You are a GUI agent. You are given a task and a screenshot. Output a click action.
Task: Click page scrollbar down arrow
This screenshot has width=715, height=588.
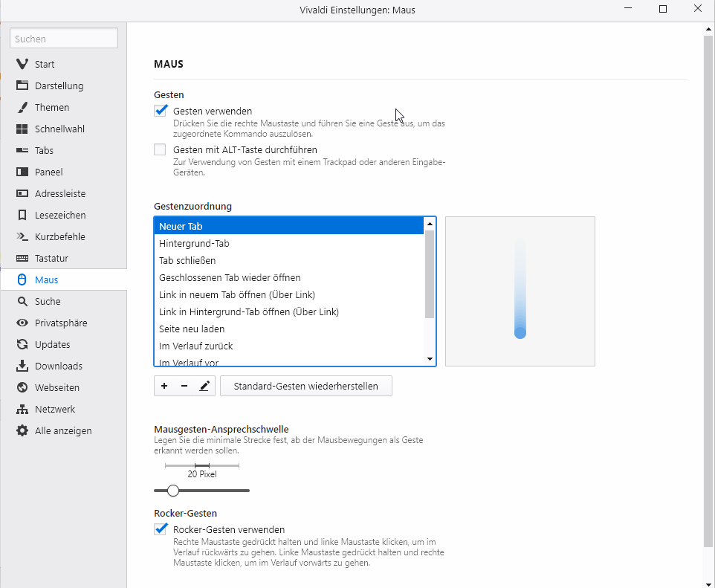click(x=708, y=584)
